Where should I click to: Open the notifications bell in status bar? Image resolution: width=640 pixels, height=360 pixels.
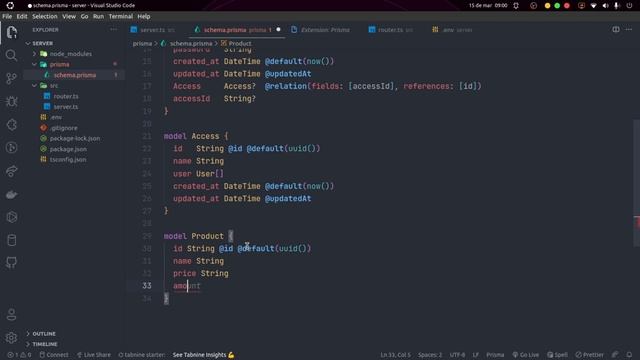coord(629,355)
